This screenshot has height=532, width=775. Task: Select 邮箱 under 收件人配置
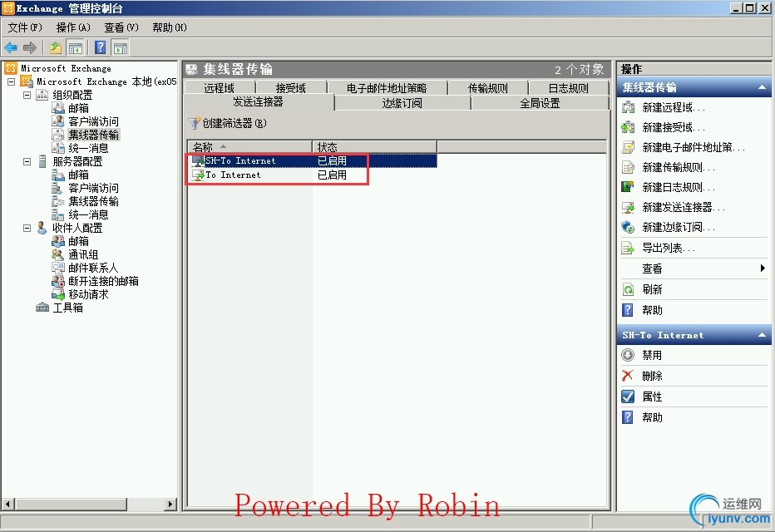tap(79, 242)
